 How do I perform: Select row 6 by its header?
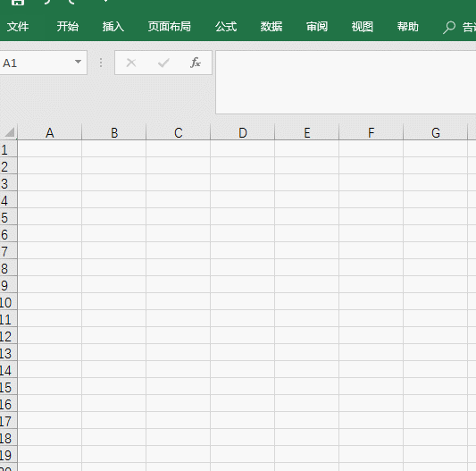tap(9, 234)
